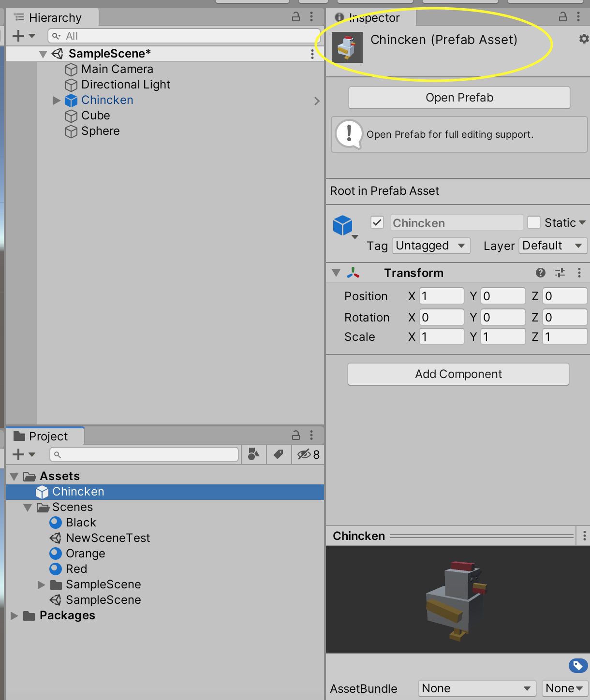Open the AssetBundle name dropdown

[x=476, y=688]
